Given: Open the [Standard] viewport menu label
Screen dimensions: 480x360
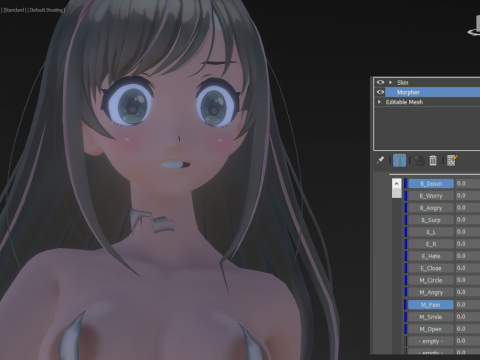Looking at the screenshot, I should [14, 10].
